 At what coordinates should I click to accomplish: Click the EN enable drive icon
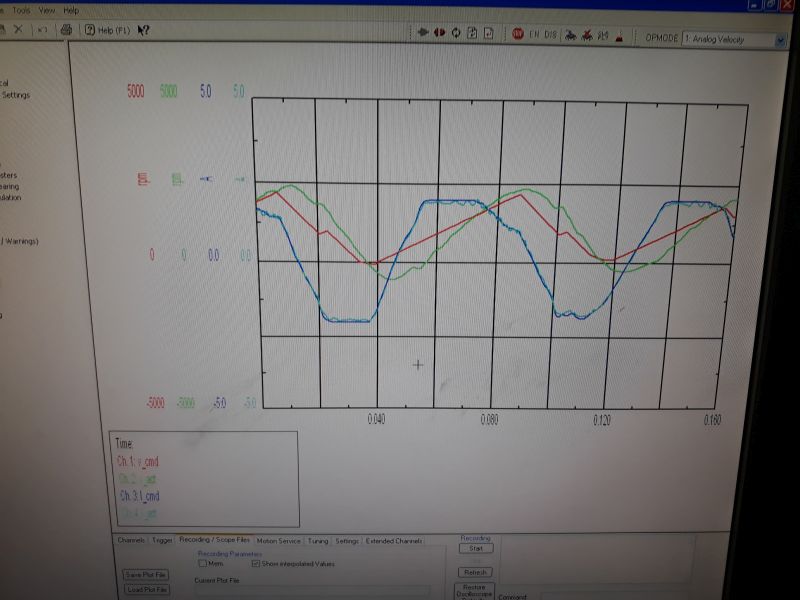(534, 34)
